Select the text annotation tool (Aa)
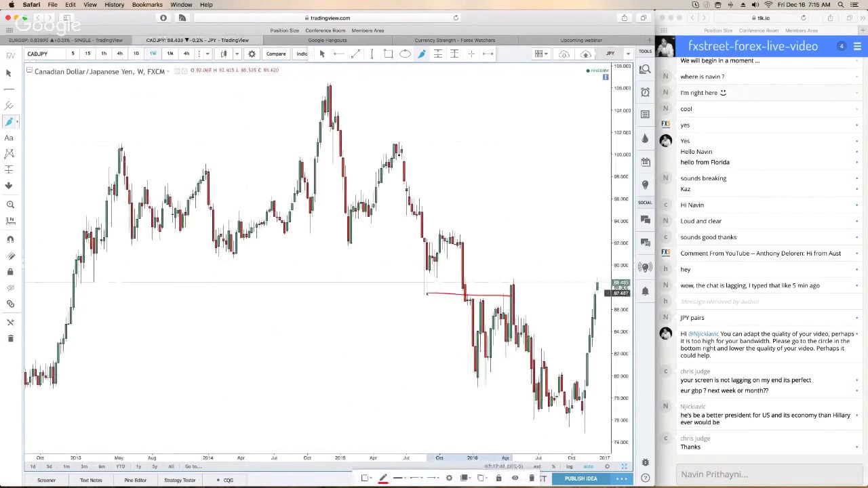 [9, 138]
